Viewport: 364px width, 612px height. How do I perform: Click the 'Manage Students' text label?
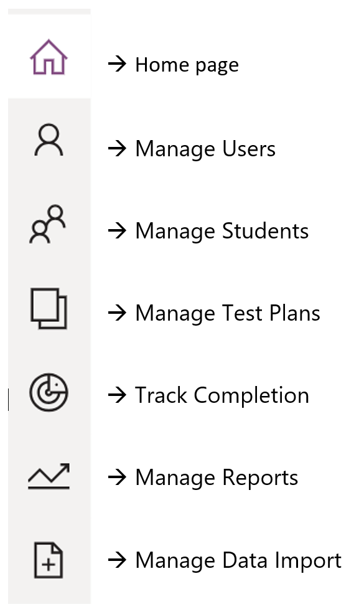[x=222, y=231]
